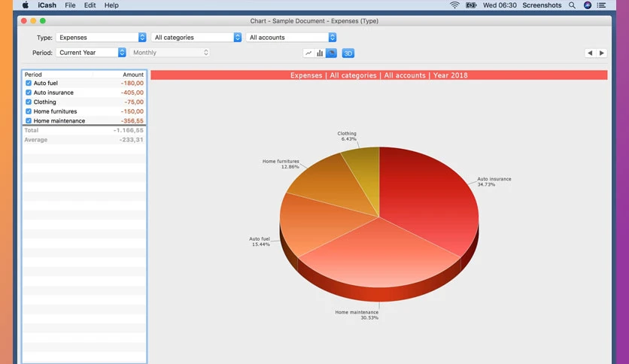This screenshot has height=364, width=629.
Task: Sort by the Amount column header
Action: [133, 74]
